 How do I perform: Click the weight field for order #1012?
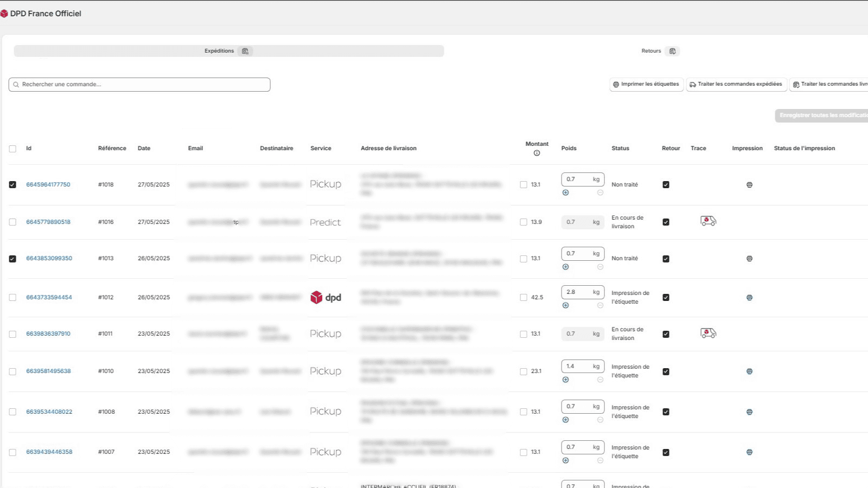(577, 292)
